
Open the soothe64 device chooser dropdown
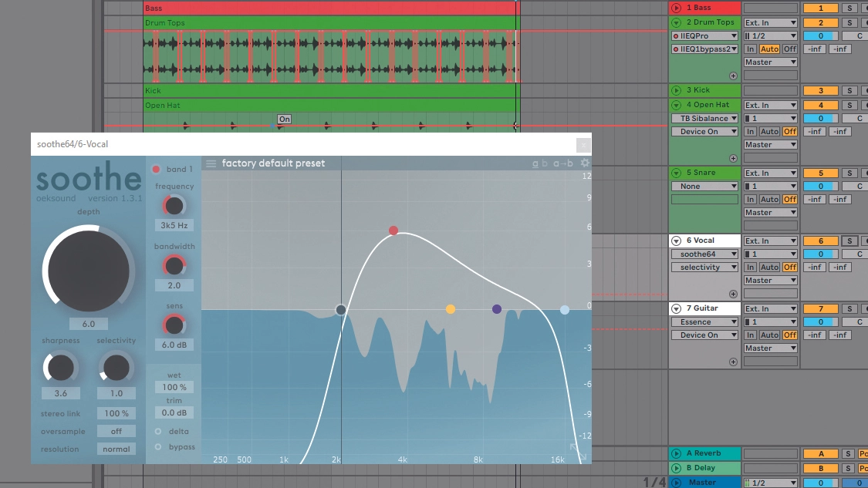[704, 254]
